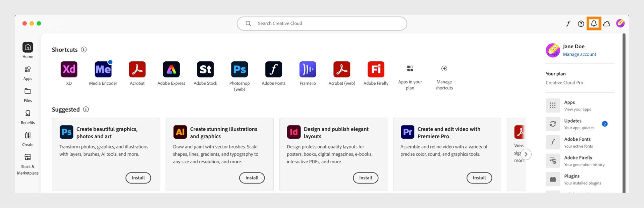The width and height of the screenshot is (644, 208).
Task: Open the XD app shortcut
Action: (69, 69)
